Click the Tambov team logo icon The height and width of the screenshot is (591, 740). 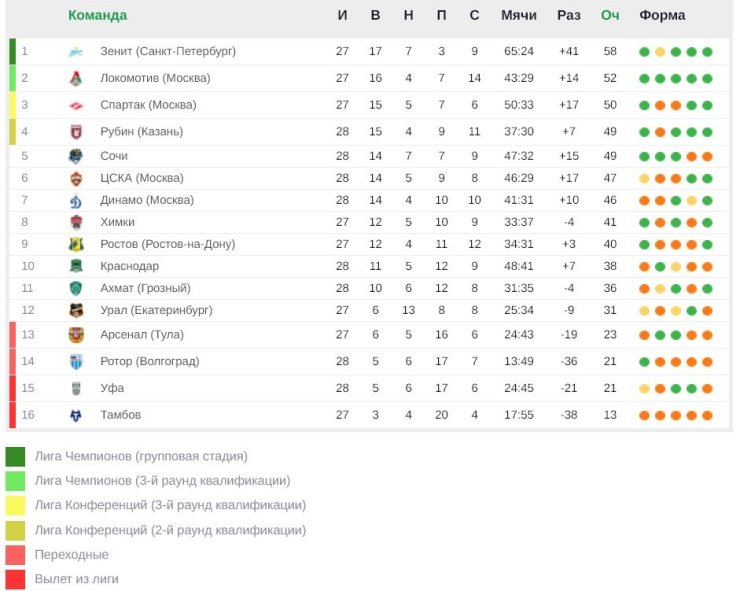click(76, 415)
